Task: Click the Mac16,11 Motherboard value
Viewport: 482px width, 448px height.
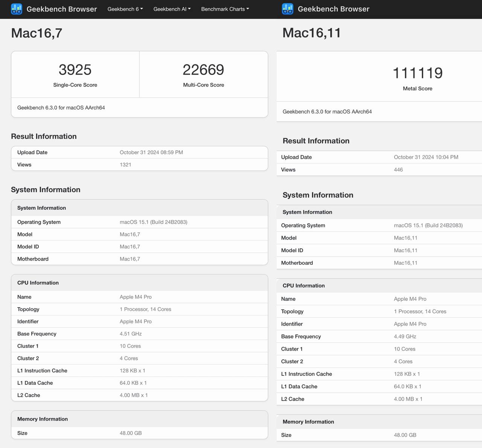Action: 406,263
